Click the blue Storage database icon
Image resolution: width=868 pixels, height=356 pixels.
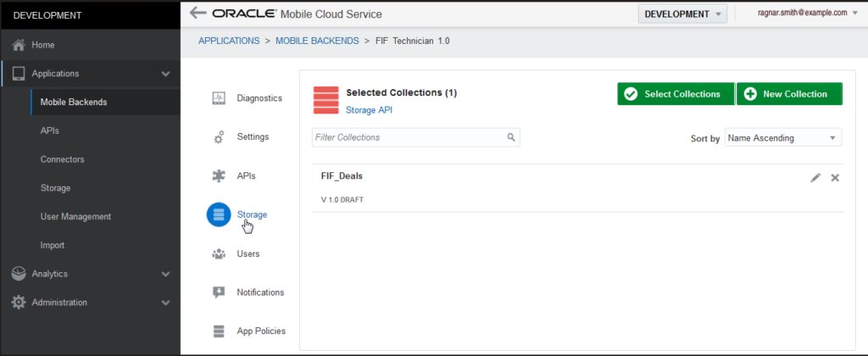point(219,214)
